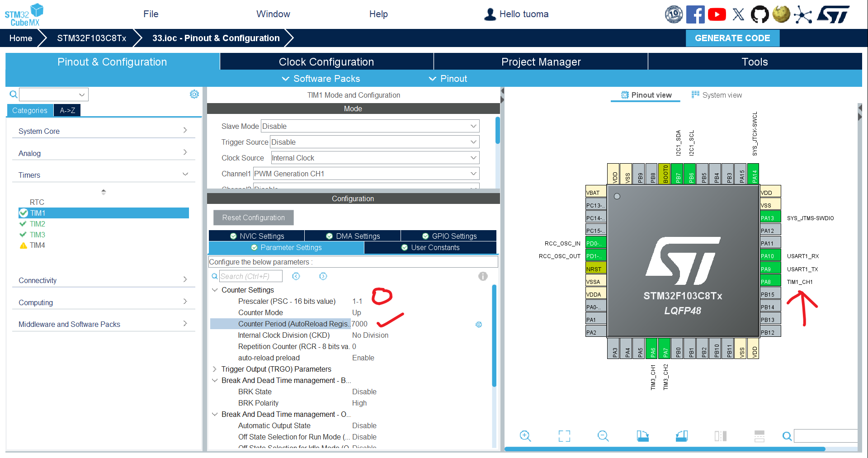Open the Trigger Source dropdown
Viewport: 868px width, 458px height.
374,142
